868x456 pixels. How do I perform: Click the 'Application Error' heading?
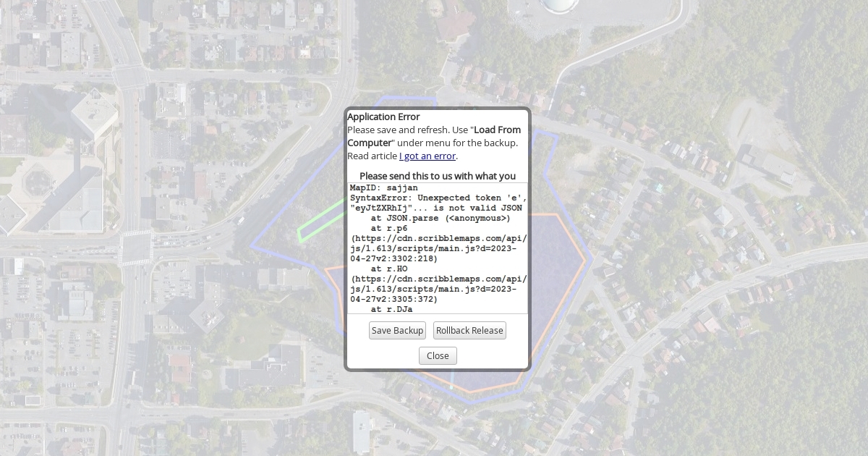tap(383, 117)
